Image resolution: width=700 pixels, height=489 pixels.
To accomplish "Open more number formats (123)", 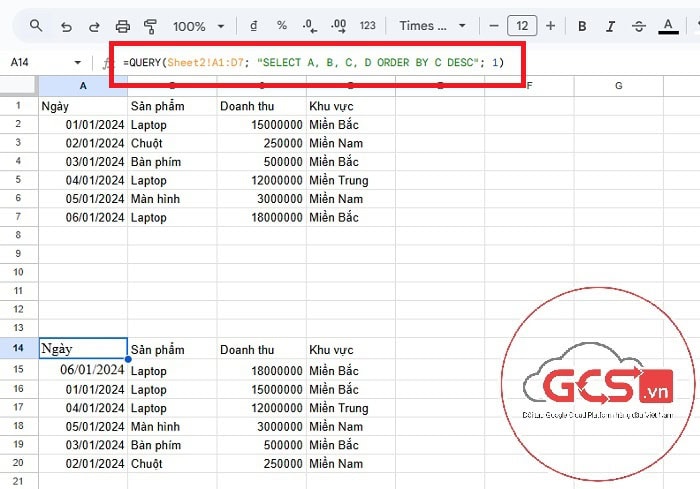I will (368, 26).
